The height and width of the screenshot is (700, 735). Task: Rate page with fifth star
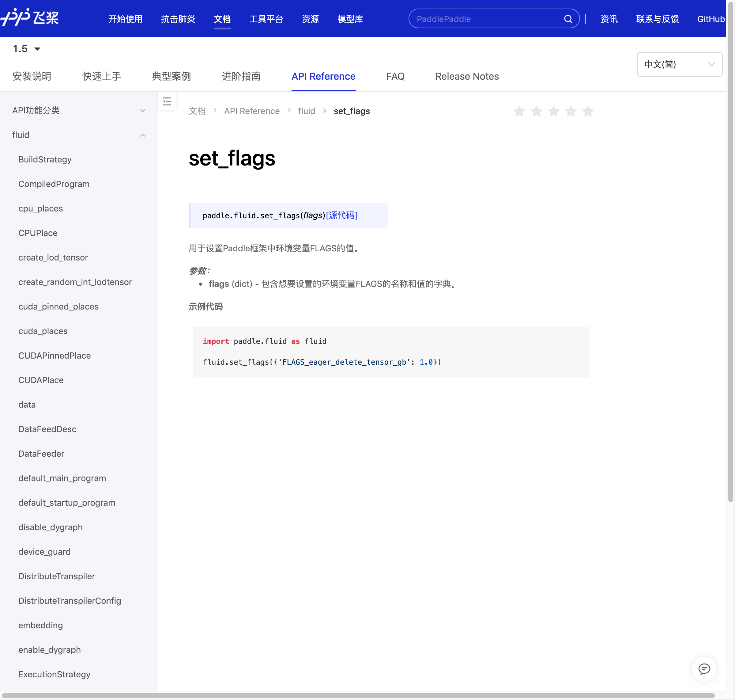588,111
